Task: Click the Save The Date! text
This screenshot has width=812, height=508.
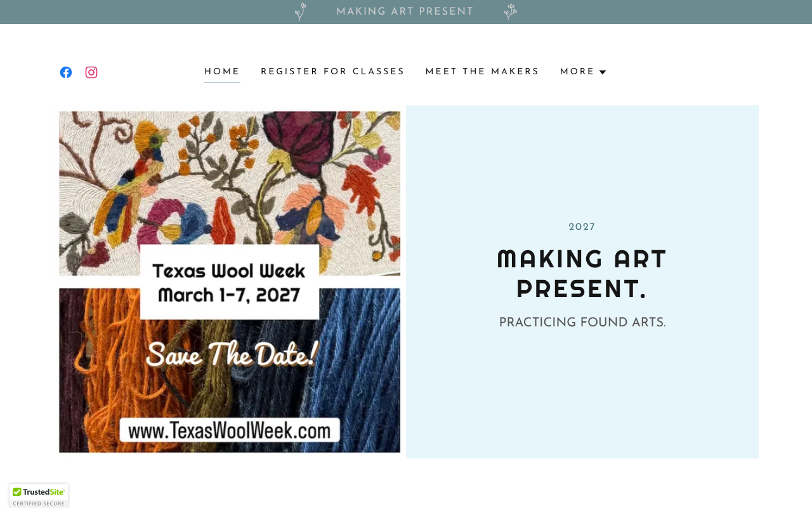Action: pyautogui.click(x=230, y=354)
